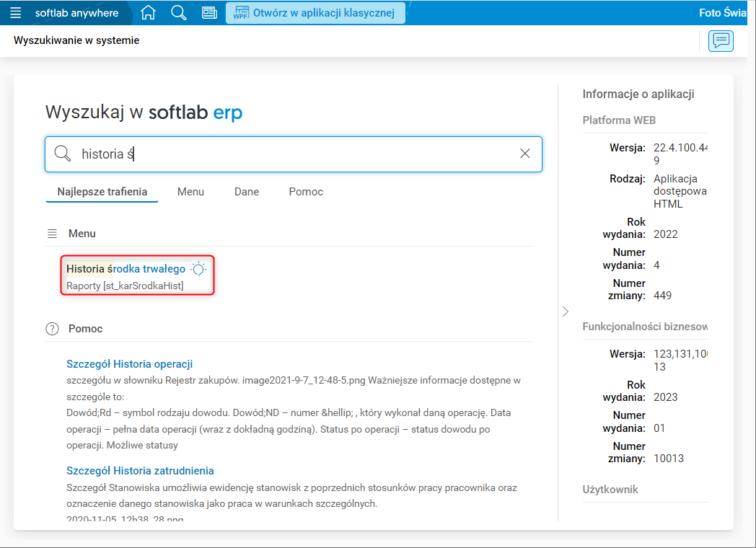Focus the search input containing 'historia ś'
756x548 pixels.
[294, 154]
